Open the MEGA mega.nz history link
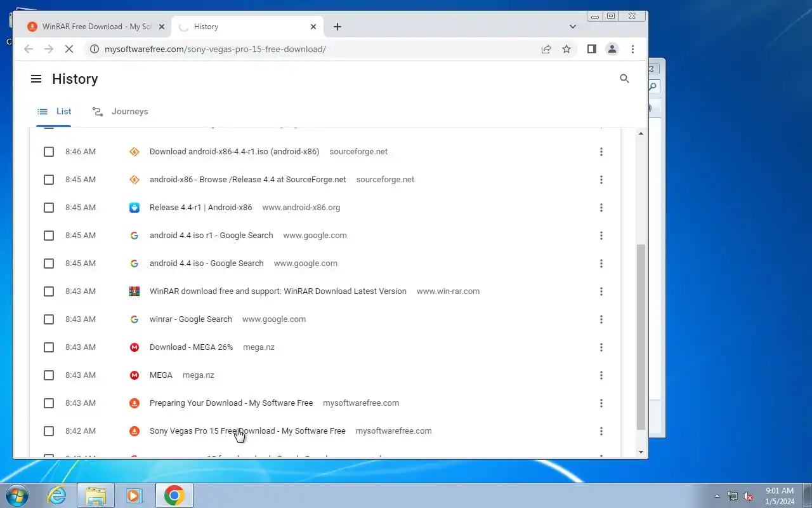812x508 pixels. 161,375
